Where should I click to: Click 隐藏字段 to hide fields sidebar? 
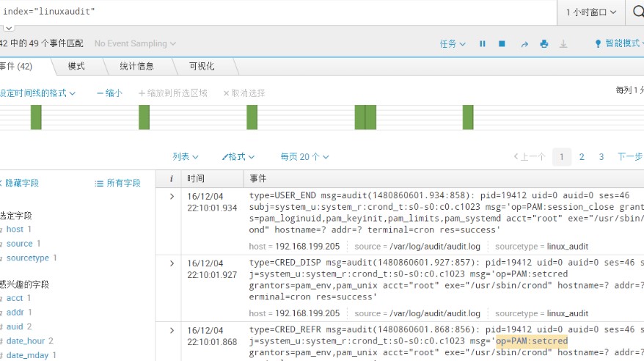(x=19, y=183)
